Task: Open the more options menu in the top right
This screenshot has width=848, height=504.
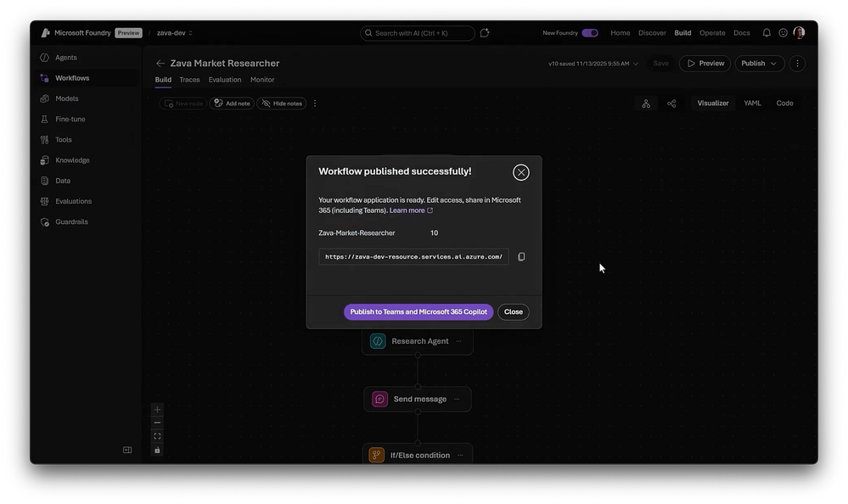Action: (797, 64)
